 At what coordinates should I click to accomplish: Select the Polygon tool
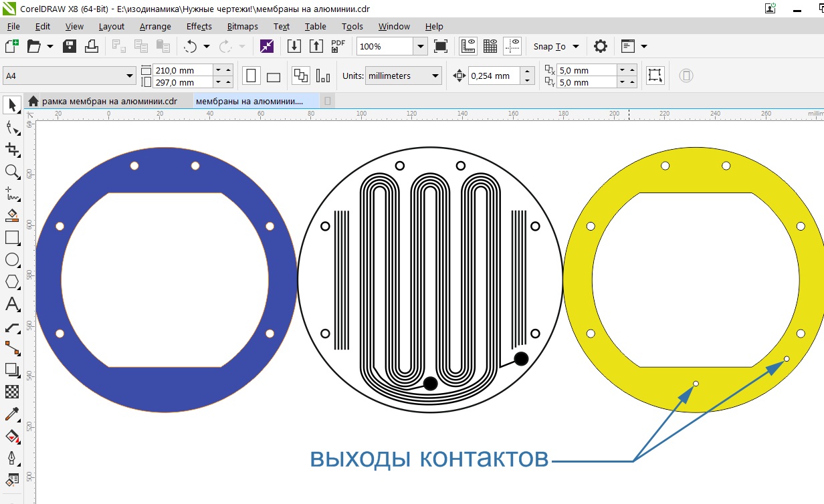point(12,281)
